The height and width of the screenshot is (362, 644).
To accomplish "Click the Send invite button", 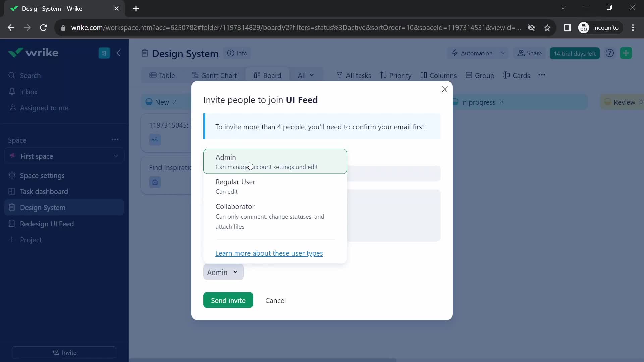I will coord(228,300).
